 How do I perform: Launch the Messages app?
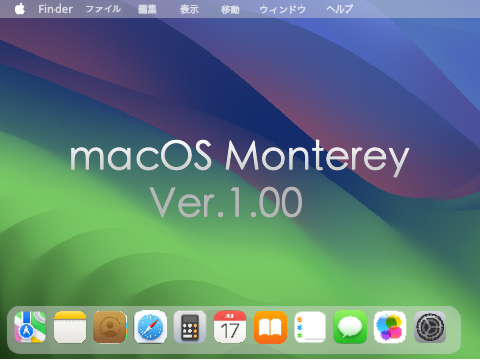350,327
